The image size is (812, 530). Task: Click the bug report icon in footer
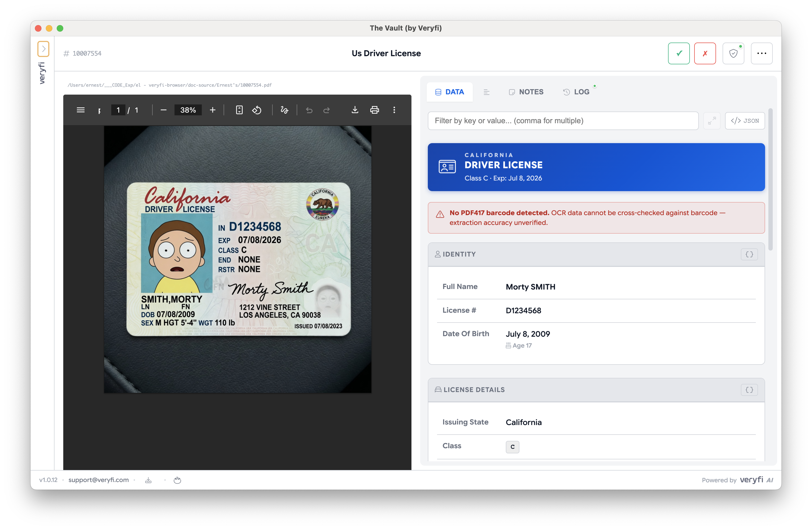[177, 480]
